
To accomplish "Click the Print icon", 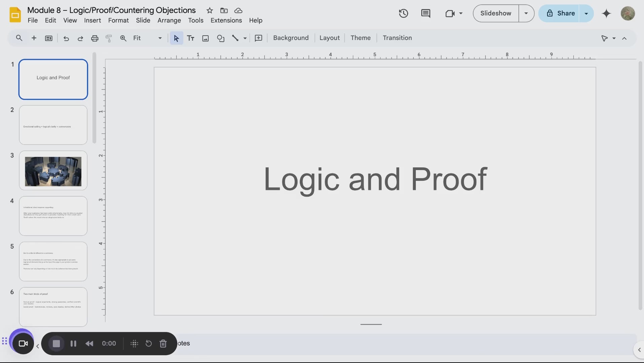I will coord(95,38).
